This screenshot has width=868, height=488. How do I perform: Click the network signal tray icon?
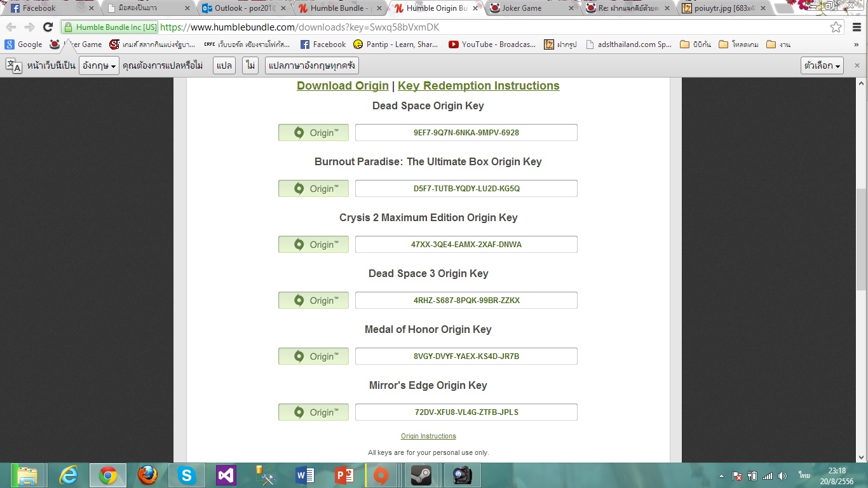tap(768, 476)
